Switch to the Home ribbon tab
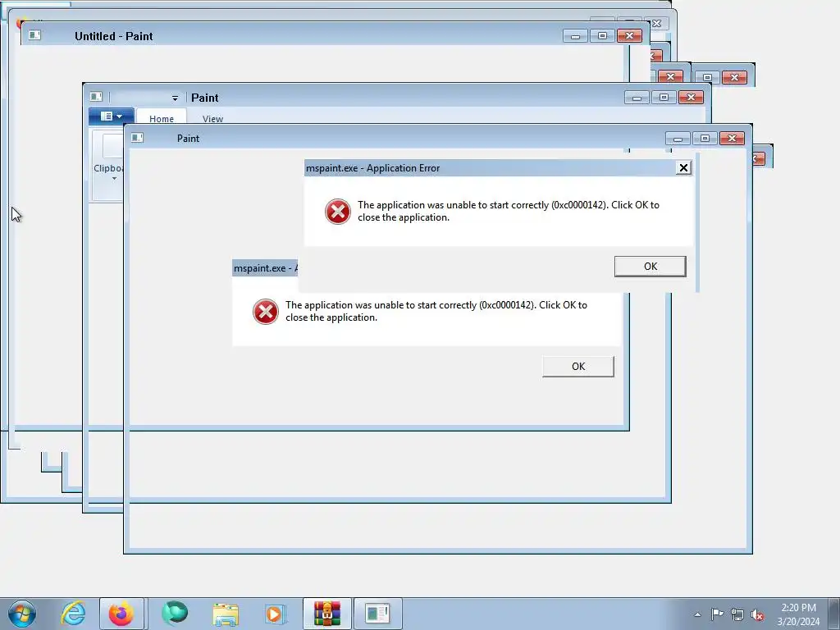 [162, 118]
